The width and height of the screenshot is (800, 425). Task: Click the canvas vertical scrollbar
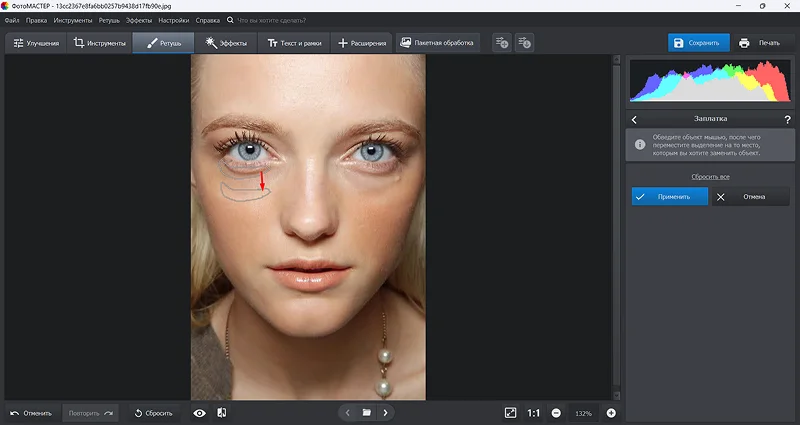click(616, 227)
